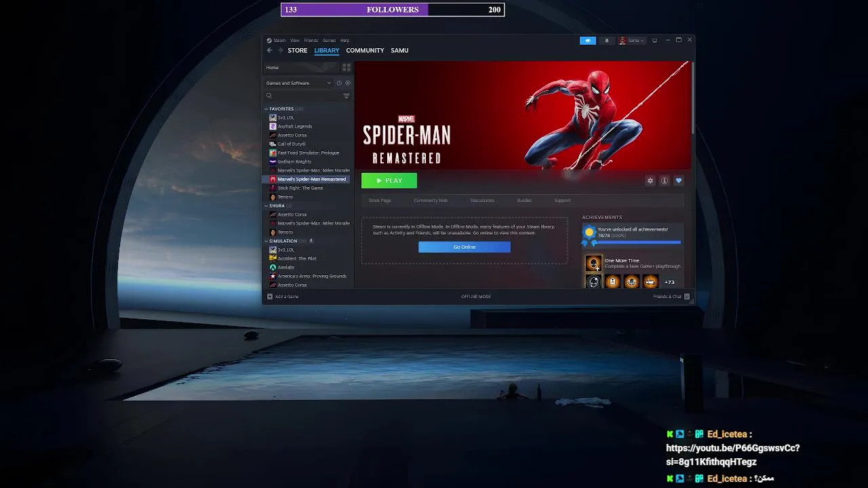The image size is (868, 488).
Task: Enter Big Picture mode monitor icon
Action: (x=654, y=40)
